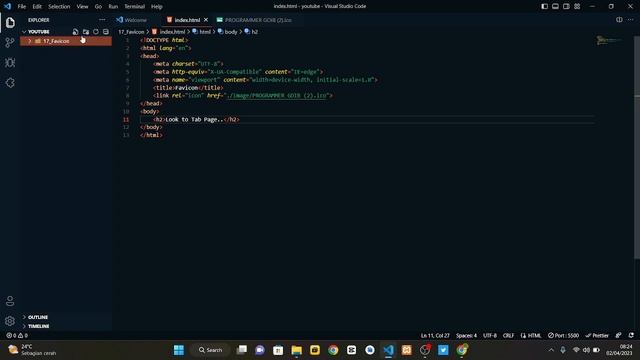Expand the TIMELINE section
The height and width of the screenshot is (360, 640).
tap(38, 326)
